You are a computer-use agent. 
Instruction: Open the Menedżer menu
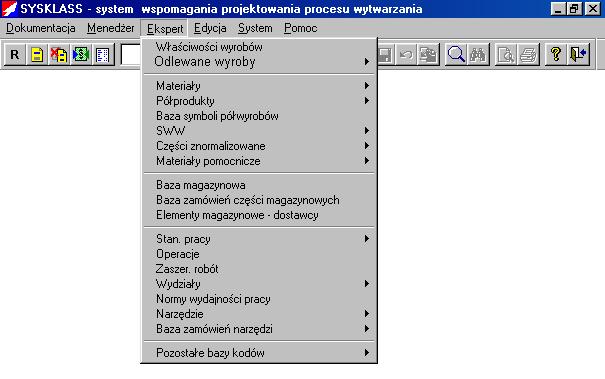tap(111, 28)
